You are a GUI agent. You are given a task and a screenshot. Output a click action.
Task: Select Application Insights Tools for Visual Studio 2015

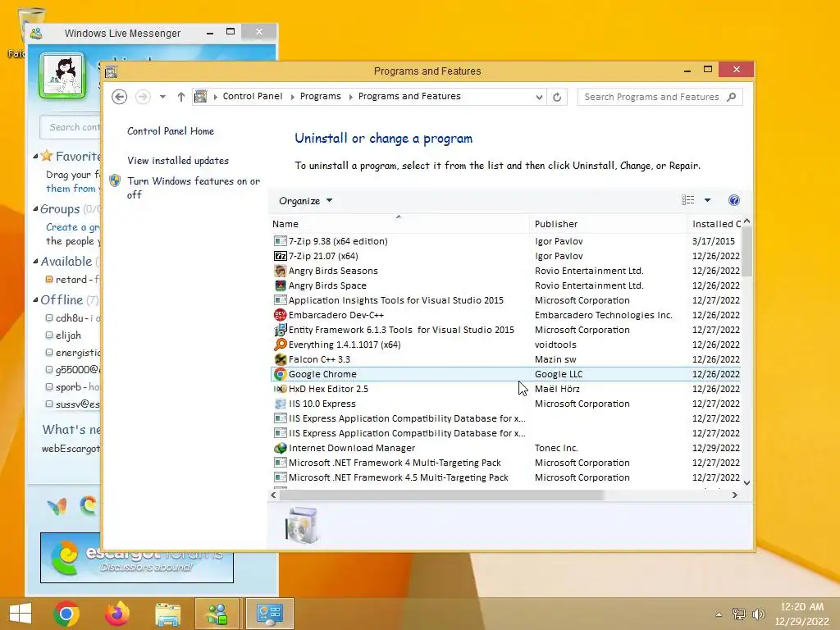point(505,300)
